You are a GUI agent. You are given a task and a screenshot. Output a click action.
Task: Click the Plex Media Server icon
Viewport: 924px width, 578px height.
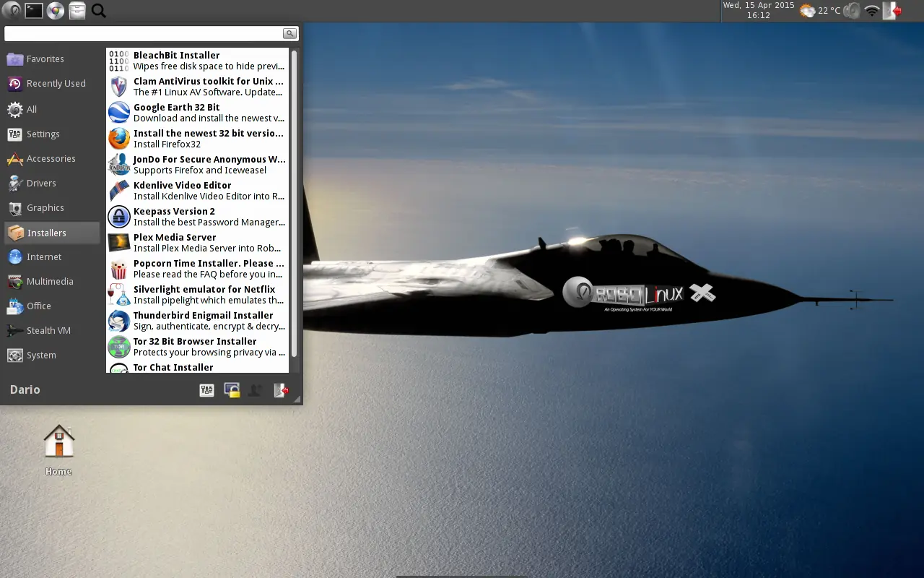coord(119,243)
